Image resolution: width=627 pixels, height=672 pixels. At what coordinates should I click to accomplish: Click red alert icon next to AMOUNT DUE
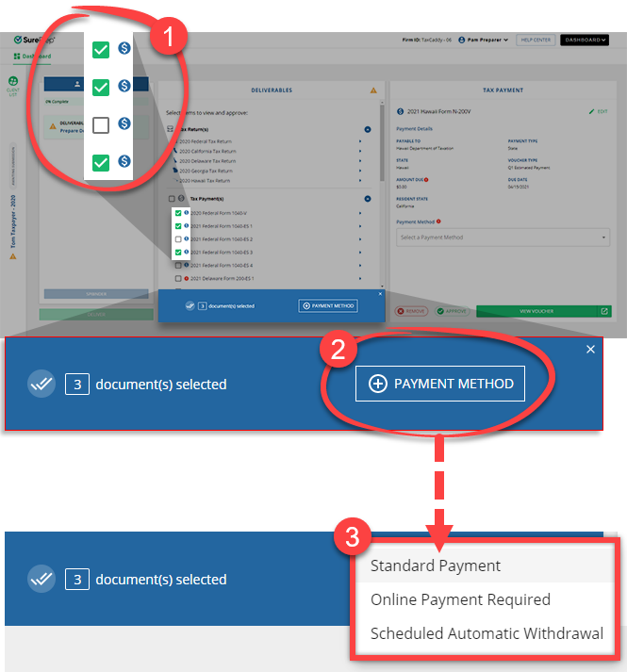click(x=426, y=180)
